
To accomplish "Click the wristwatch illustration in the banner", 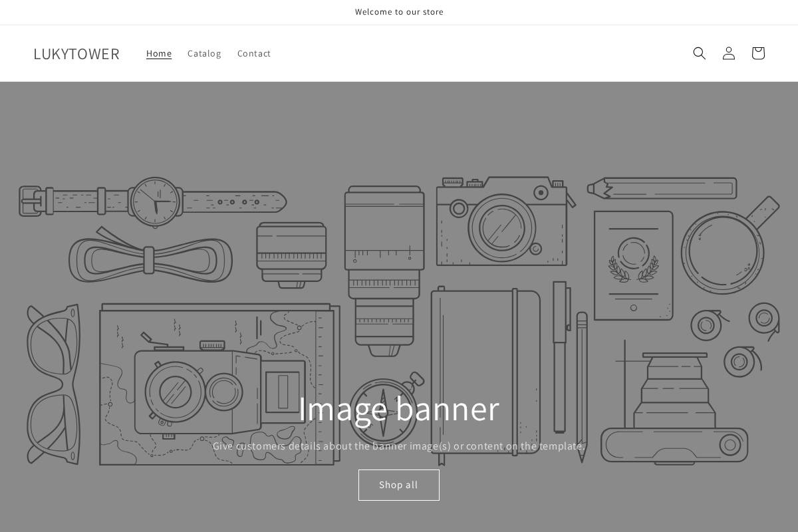I will pos(155,199).
